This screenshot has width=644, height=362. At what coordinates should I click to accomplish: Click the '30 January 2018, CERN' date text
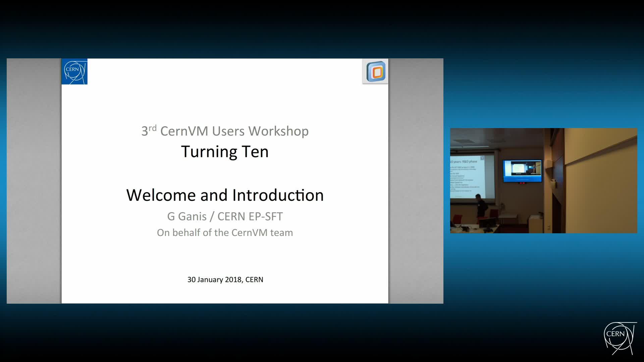coord(225,279)
